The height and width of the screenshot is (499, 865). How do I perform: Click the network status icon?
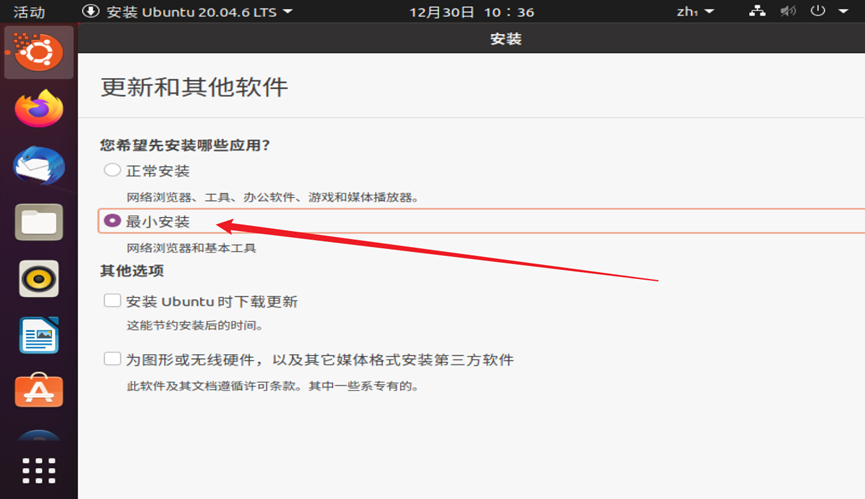[757, 11]
